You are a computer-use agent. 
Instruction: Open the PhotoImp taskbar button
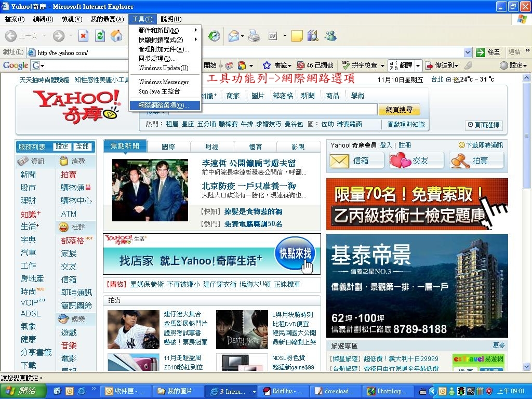point(388,391)
